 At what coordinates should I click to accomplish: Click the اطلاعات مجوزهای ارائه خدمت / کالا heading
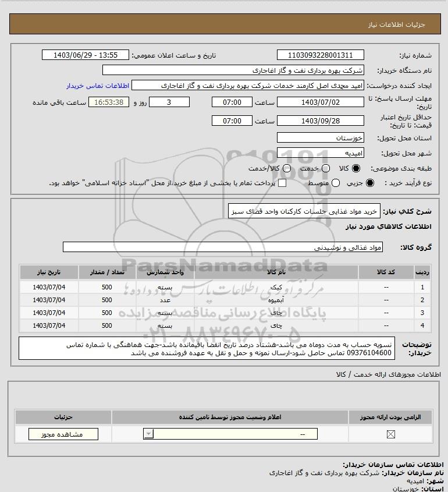(389, 374)
